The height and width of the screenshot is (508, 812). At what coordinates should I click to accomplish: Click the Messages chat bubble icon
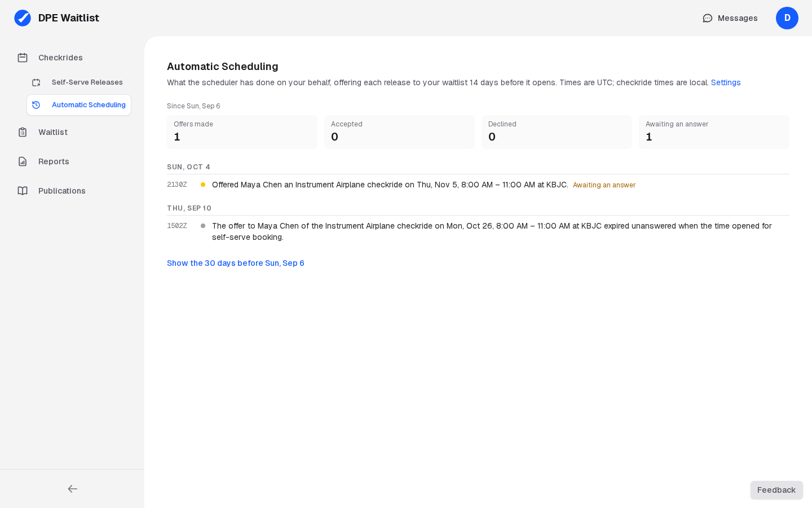point(708,18)
